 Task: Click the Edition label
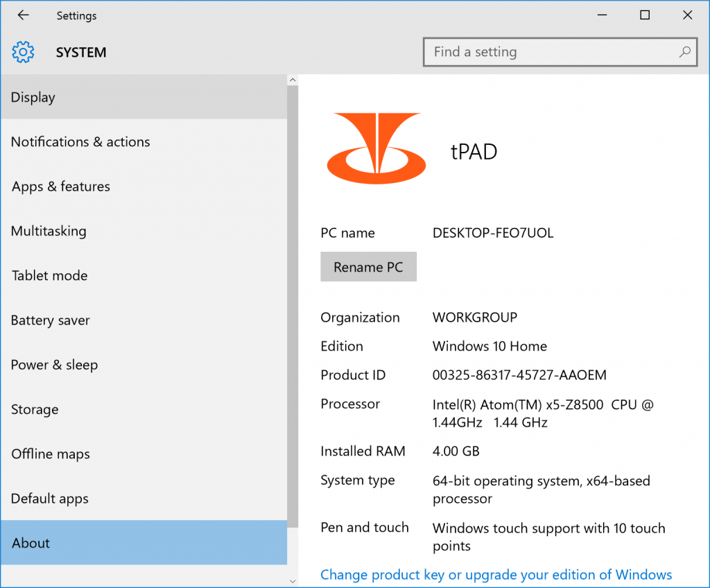tap(342, 346)
